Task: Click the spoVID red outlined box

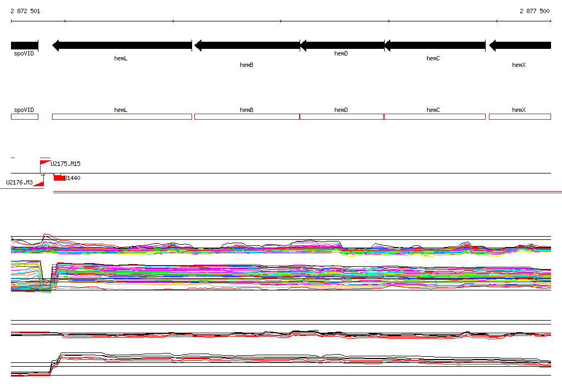Action: (25, 116)
